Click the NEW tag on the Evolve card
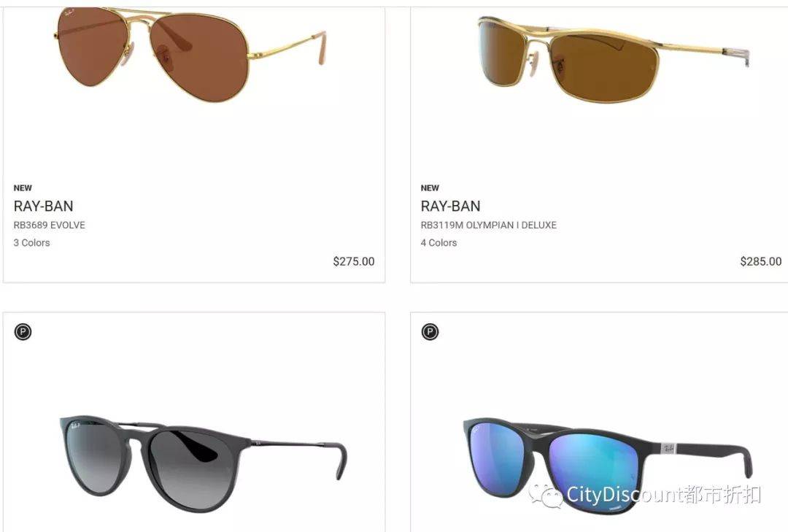Image resolution: width=788 pixels, height=532 pixels. pyautogui.click(x=23, y=188)
